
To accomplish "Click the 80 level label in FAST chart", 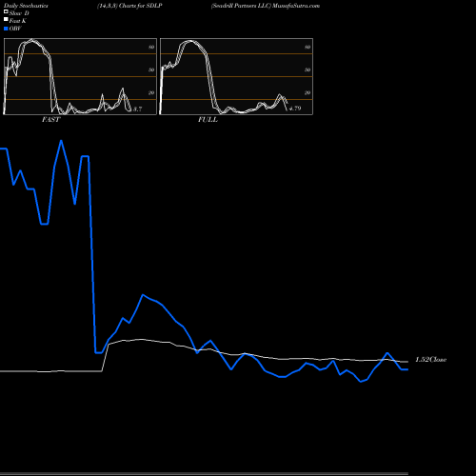I will click(151, 47).
